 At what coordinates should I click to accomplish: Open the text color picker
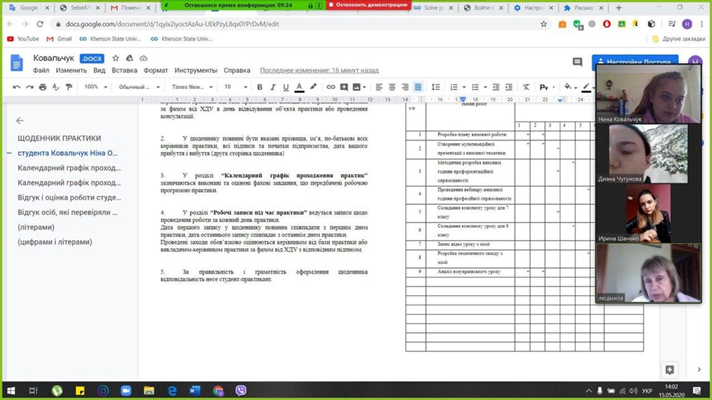tap(299, 87)
